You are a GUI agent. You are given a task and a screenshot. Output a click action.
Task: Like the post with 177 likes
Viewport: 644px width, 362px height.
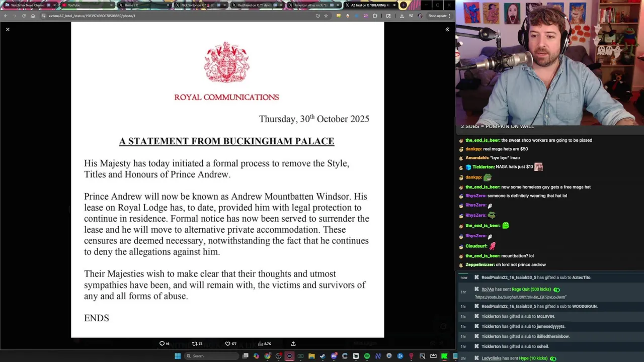[x=231, y=344]
